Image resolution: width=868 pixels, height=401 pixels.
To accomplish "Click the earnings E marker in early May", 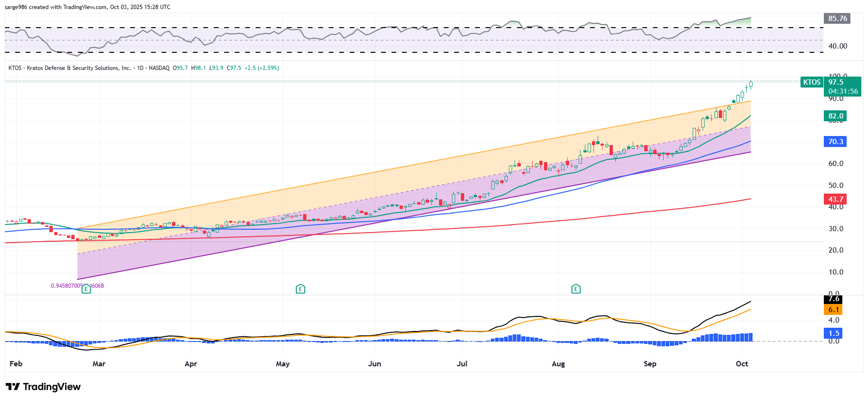I will pyautogui.click(x=300, y=289).
